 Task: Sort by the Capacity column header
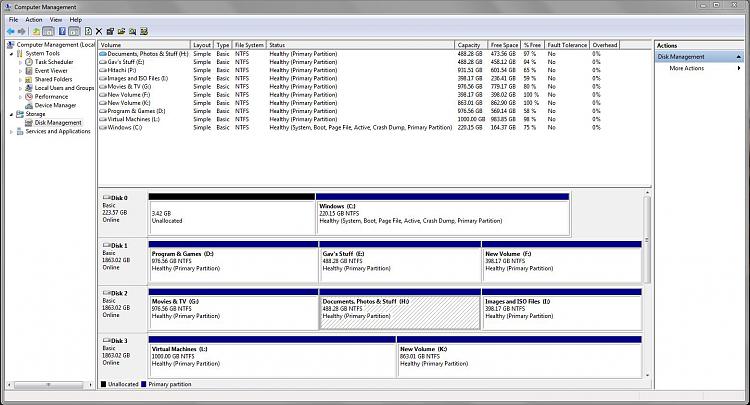coord(471,45)
